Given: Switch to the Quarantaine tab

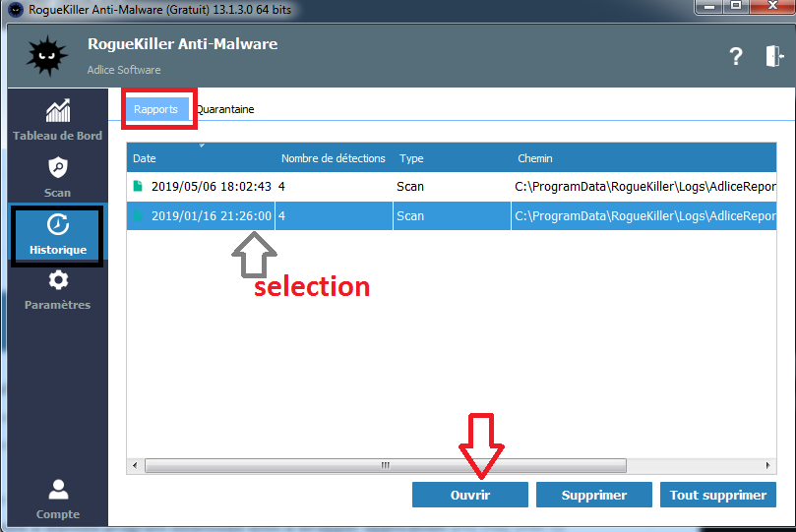Looking at the screenshot, I should pyautogui.click(x=225, y=109).
